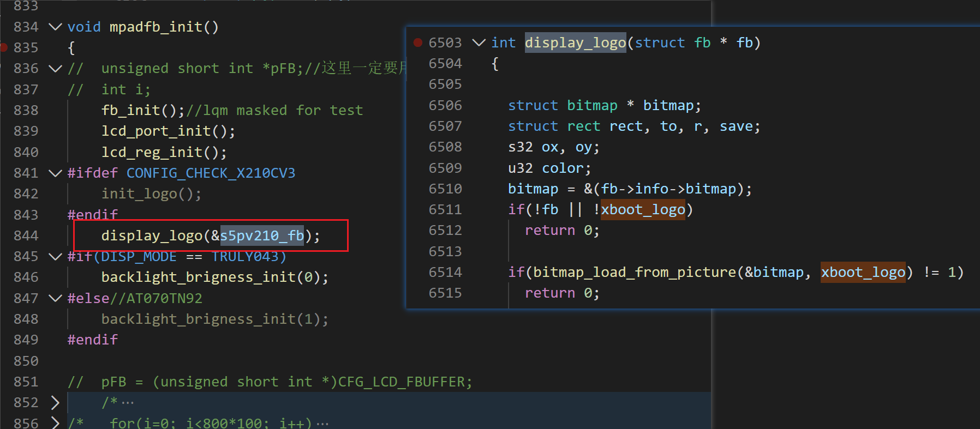Image resolution: width=980 pixels, height=429 pixels.
Task: Click lcd_port_init() on line 839
Action: pos(168,131)
